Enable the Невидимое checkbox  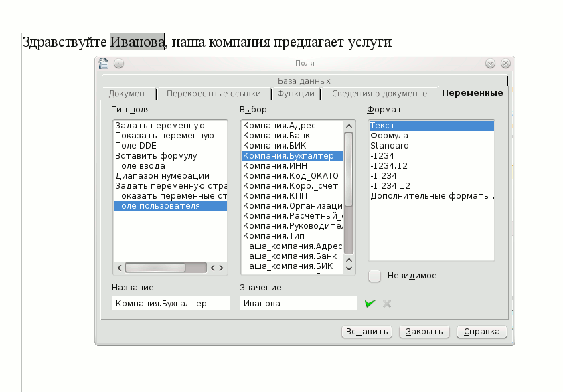(375, 276)
